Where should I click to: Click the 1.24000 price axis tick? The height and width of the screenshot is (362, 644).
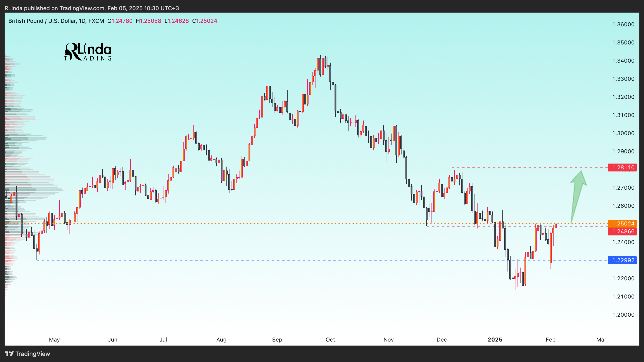623,242
